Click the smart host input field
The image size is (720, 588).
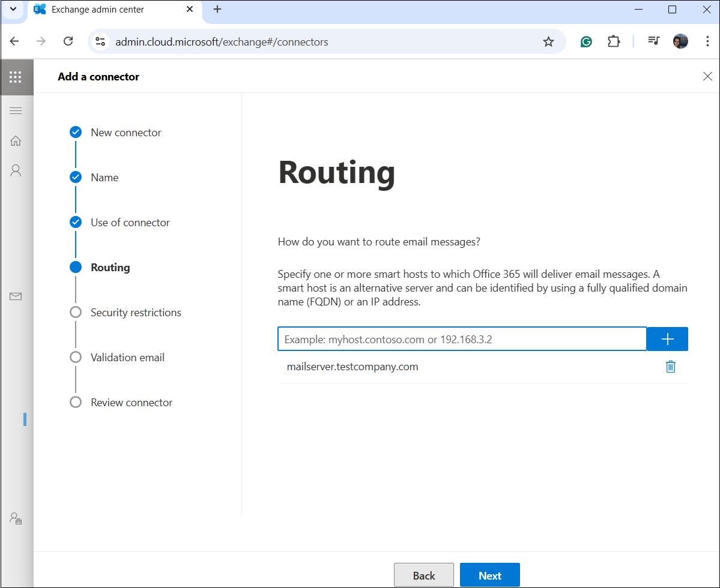tap(461, 339)
